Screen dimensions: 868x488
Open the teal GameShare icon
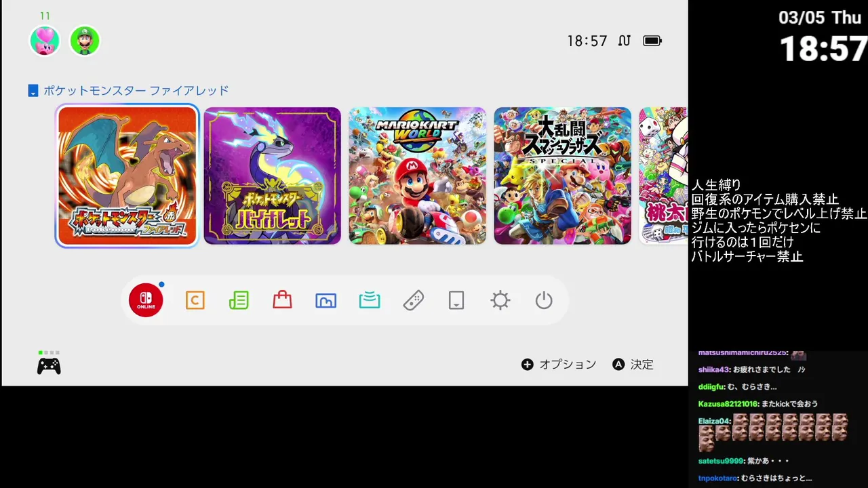pos(370,300)
